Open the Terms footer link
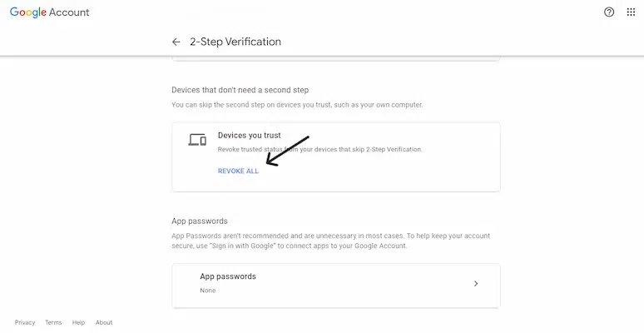The image size is (644, 333). pos(53,322)
